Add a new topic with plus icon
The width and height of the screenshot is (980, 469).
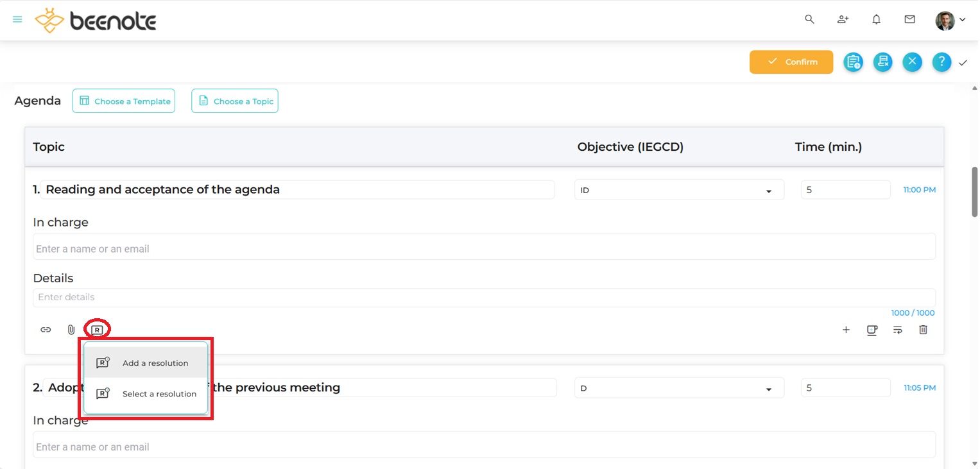pos(846,330)
